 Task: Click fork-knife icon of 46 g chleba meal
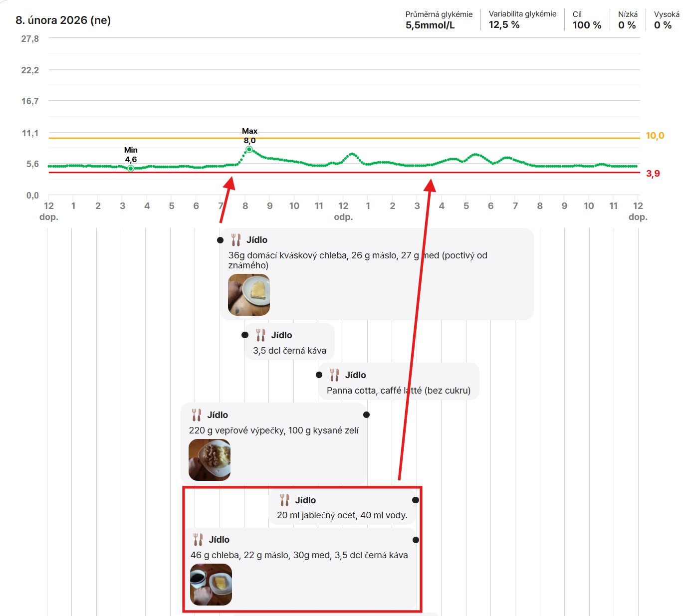(198, 540)
